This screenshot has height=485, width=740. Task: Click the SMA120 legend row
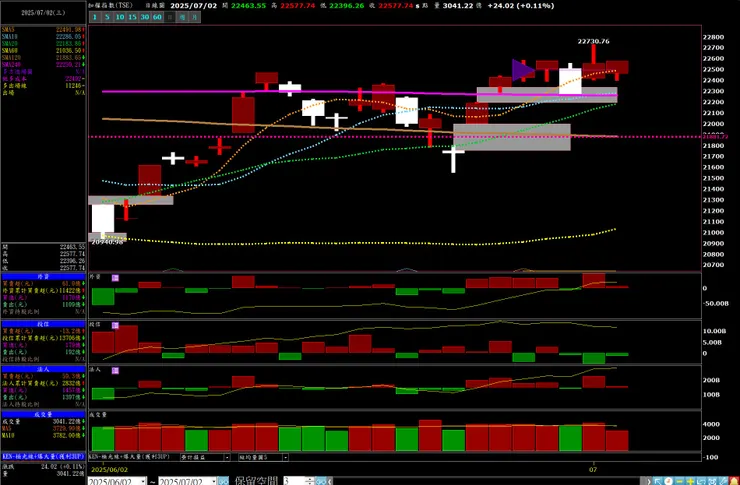click(43, 58)
